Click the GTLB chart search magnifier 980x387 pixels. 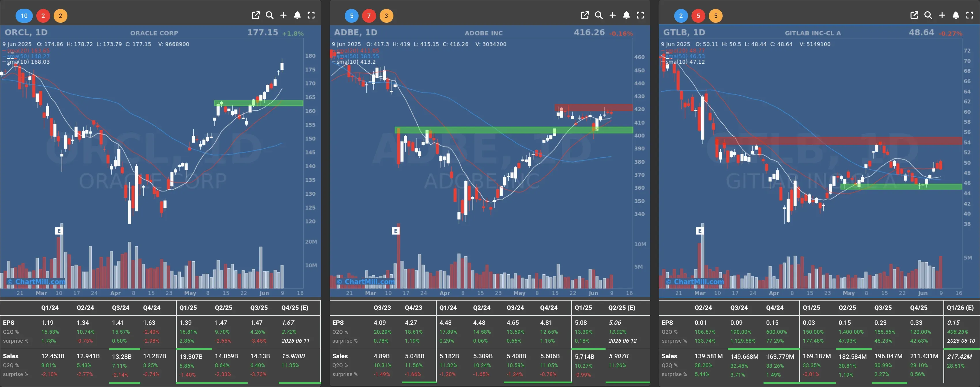(x=928, y=15)
